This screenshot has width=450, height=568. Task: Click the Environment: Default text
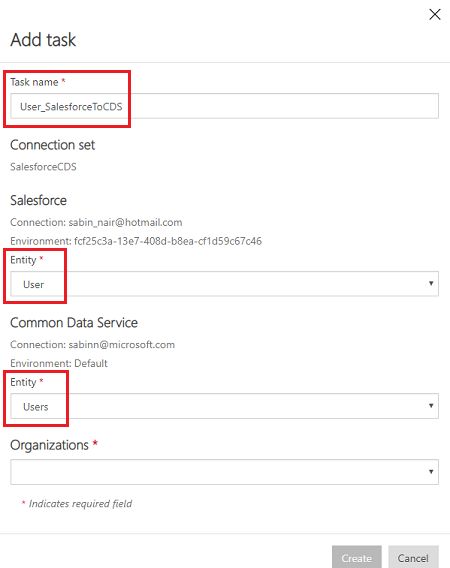point(59,363)
